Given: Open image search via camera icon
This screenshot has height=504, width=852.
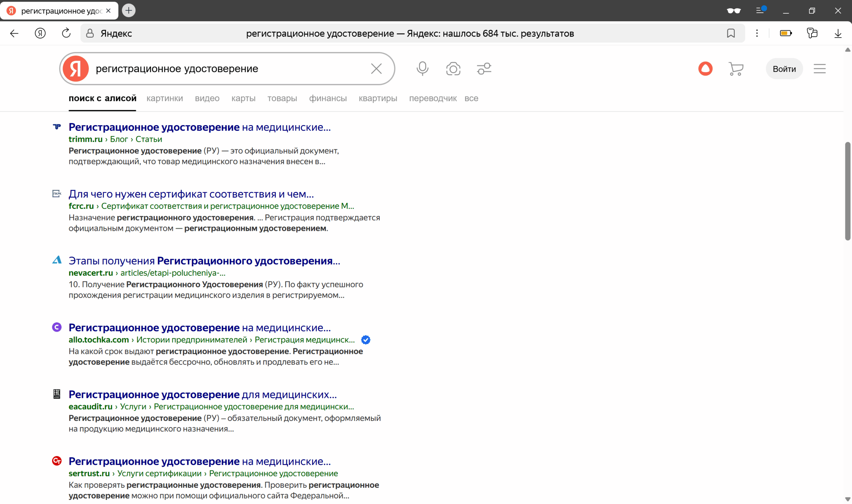Looking at the screenshot, I should click(x=453, y=69).
